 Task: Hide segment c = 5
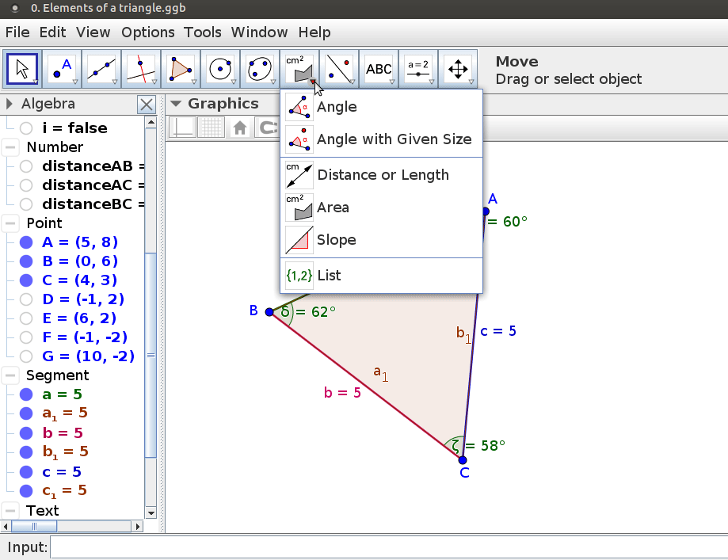tap(26, 472)
